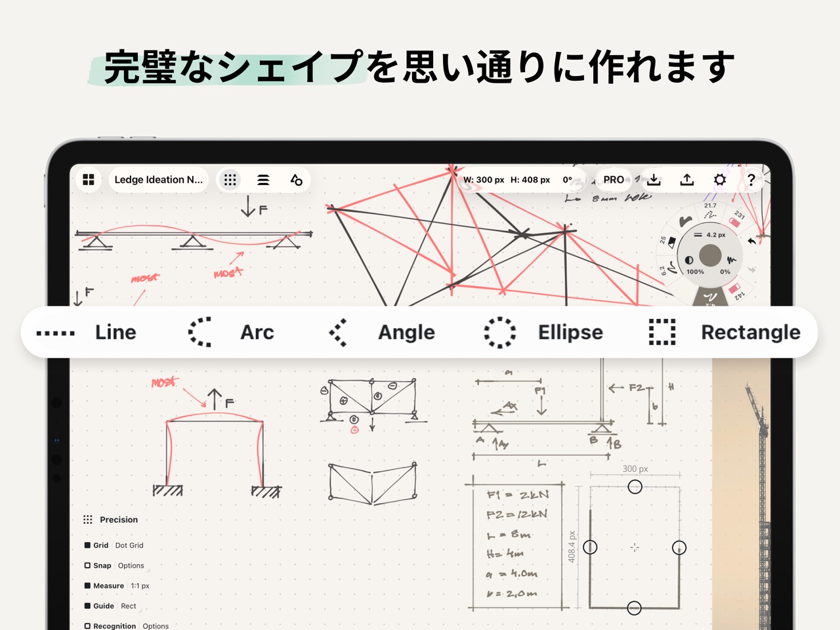The width and height of the screenshot is (840, 630).
Task: Click the redo arrow by tool wheel
Action: (x=752, y=269)
